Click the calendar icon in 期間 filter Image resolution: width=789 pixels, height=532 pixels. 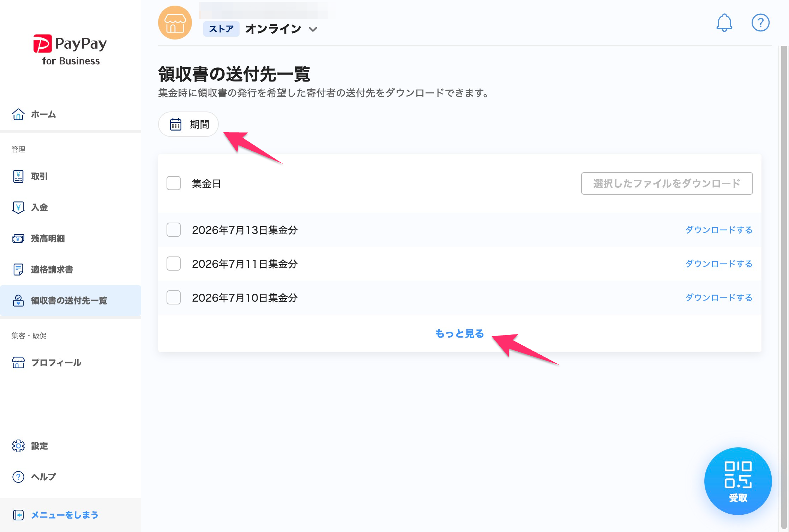[x=176, y=124]
